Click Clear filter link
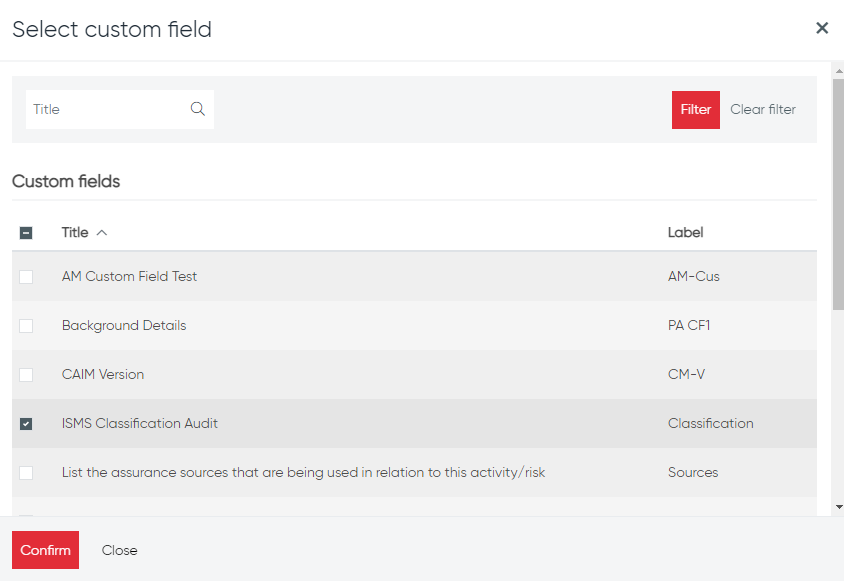This screenshot has height=581, width=844. click(x=763, y=109)
